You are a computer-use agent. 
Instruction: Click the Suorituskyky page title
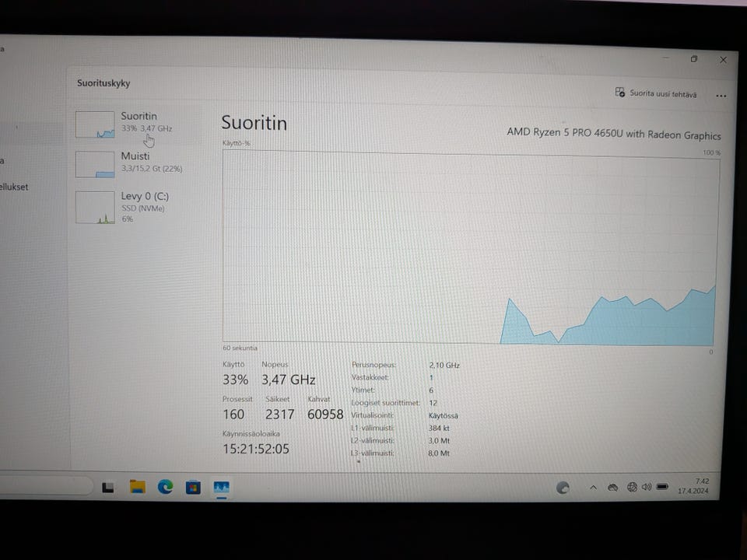tap(103, 83)
